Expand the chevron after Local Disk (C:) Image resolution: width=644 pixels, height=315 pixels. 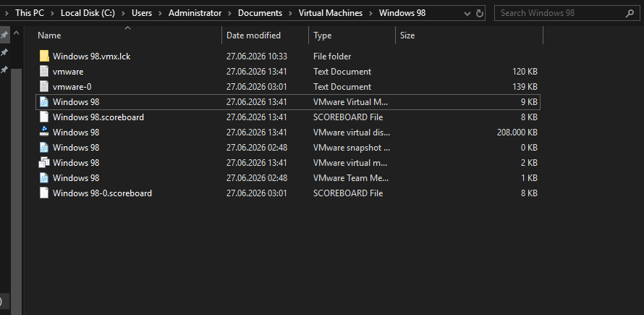pyautogui.click(x=123, y=13)
